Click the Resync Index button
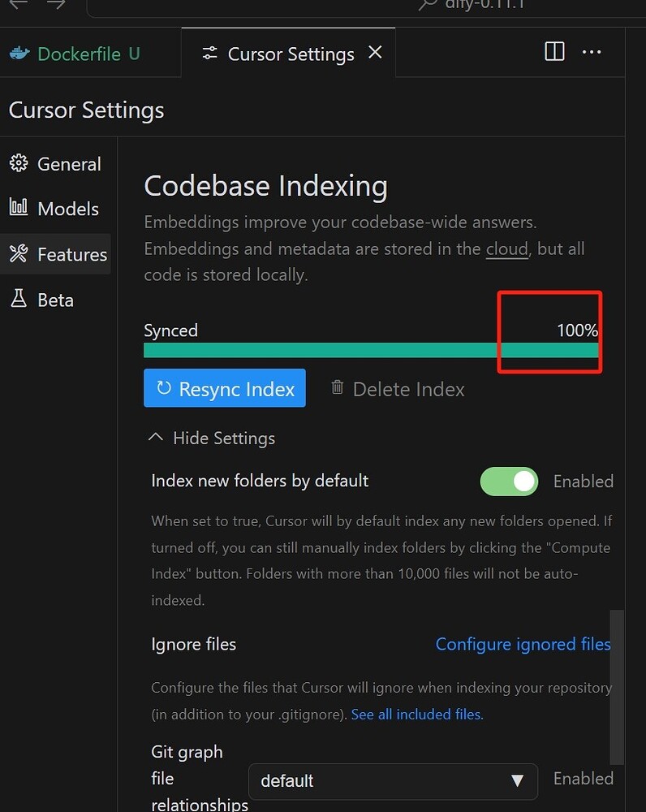Image resolution: width=646 pixels, height=812 pixels. point(225,388)
